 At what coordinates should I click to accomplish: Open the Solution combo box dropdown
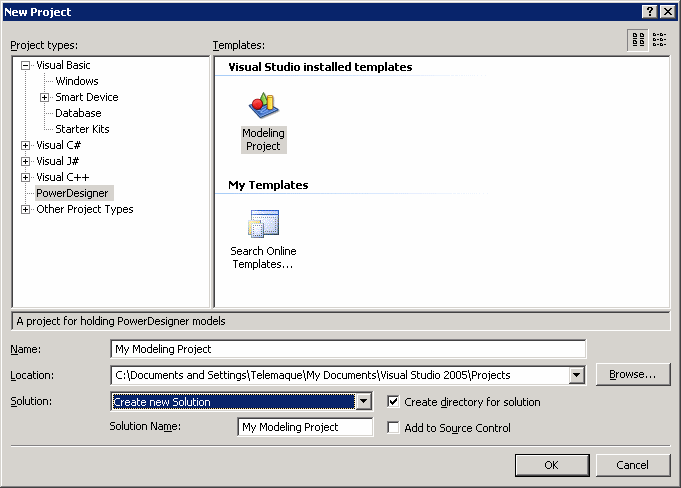[x=364, y=402]
